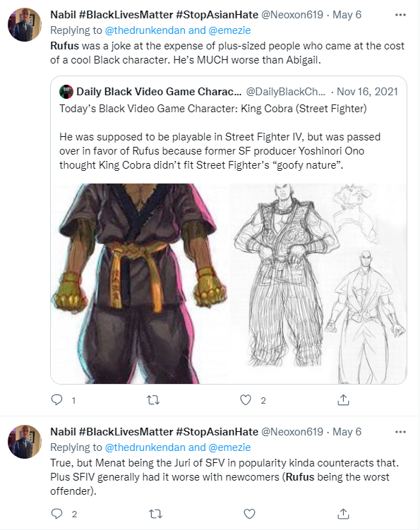Open @thedrunkendan mention in first tweet
The width and height of the screenshot is (420, 530).
pos(145,30)
